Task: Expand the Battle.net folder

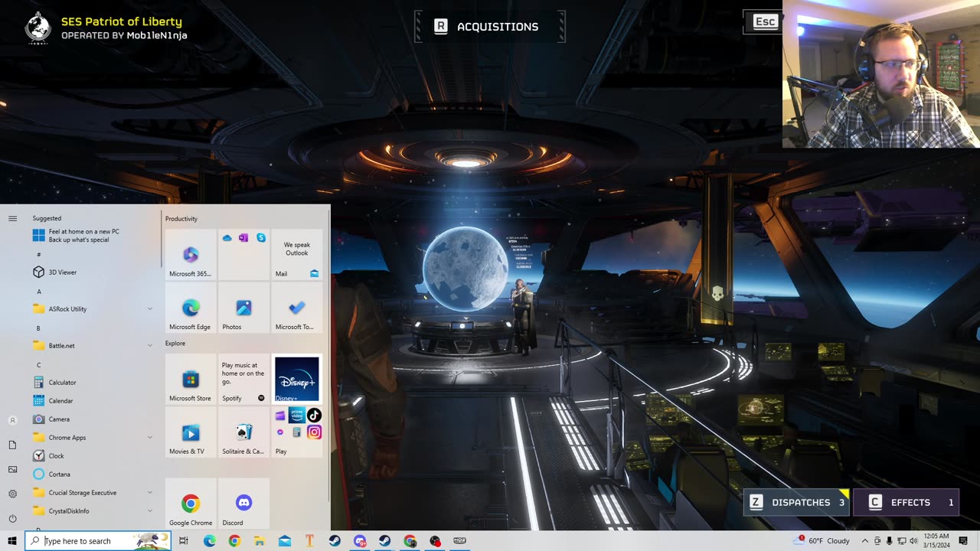Action: pyautogui.click(x=92, y=346)
